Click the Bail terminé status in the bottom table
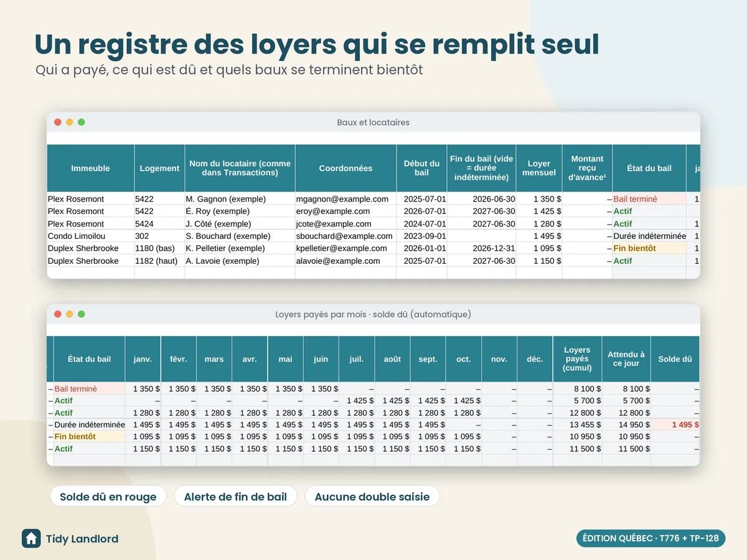 pyautogui.click(x=89, y=389)
